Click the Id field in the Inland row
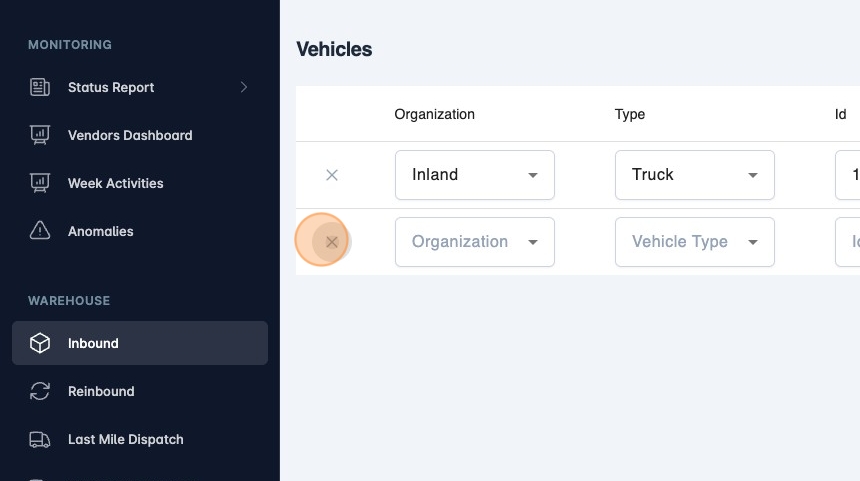 pos(848,175)
